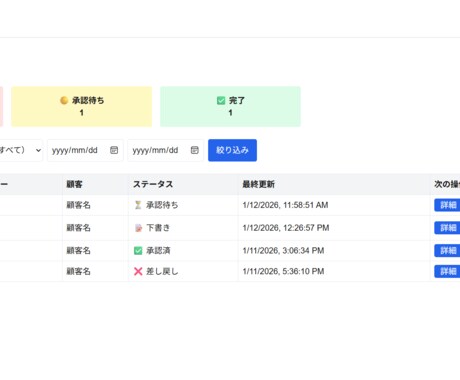The width and height of the screenshot is (460, 380).
Task: Click 顧客名 in the 下書き row
Action: (x=78, y=228)
